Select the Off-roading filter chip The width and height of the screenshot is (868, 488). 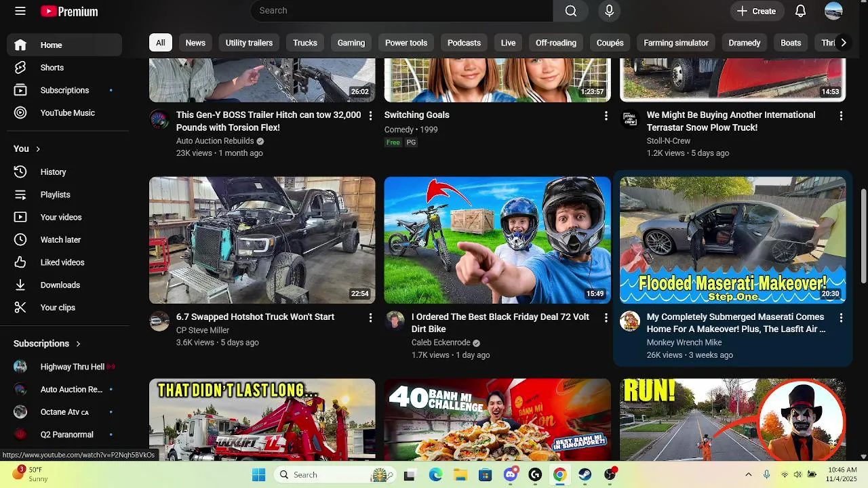click(x=556, y=43)
